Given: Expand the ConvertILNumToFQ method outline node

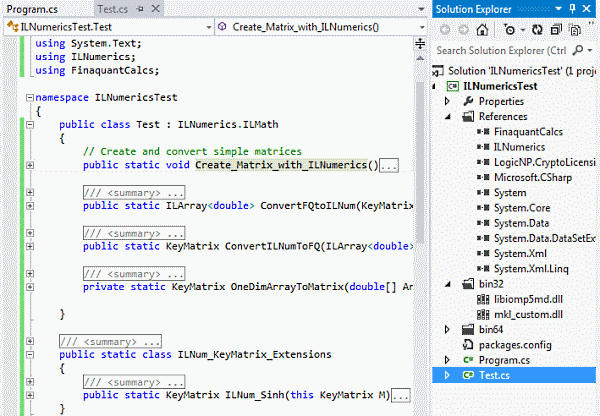Looking at the screenshot, I should click(x=30, y=246).
